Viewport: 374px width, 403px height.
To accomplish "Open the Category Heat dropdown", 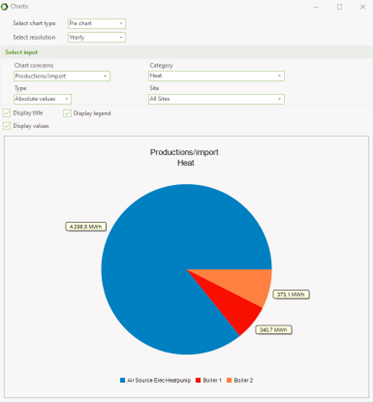I will (216, 76).
